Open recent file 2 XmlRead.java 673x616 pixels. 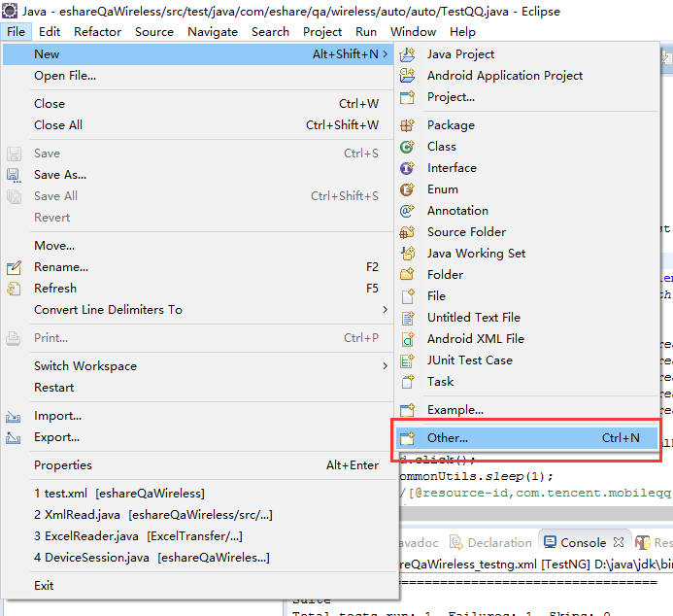[x=198, y=515]
